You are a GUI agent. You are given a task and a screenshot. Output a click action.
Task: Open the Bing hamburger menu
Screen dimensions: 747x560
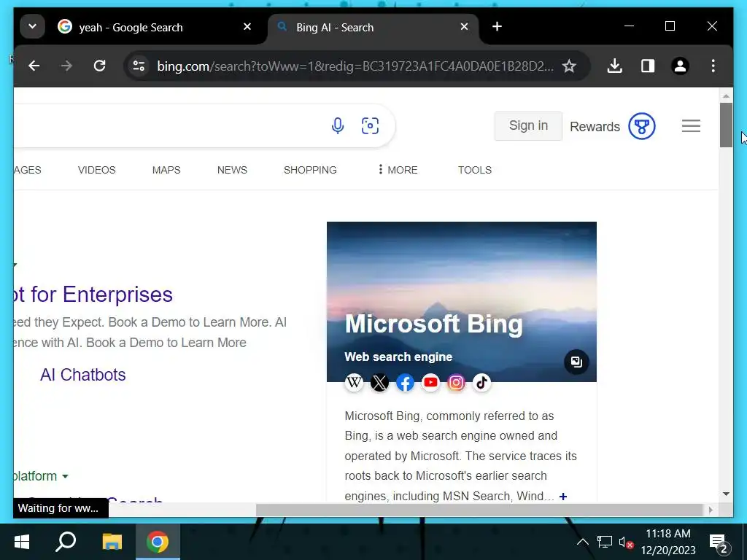(x=691, y=125)
